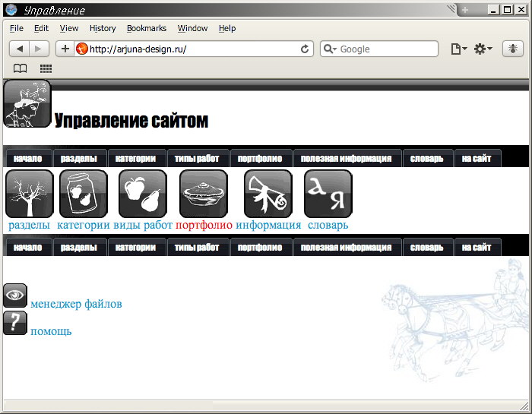Open the gear settings dropdown

(x=483, y=49)
